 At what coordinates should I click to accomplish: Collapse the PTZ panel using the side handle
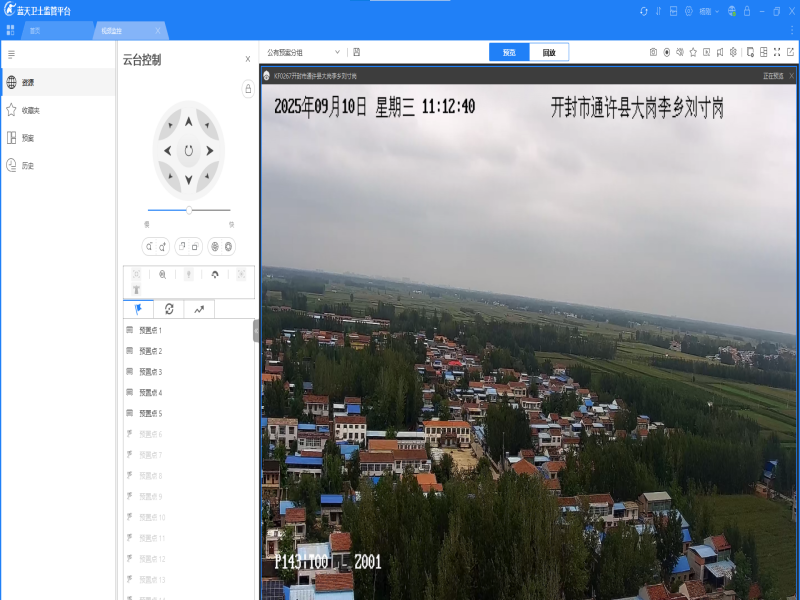tap(256, 330)
